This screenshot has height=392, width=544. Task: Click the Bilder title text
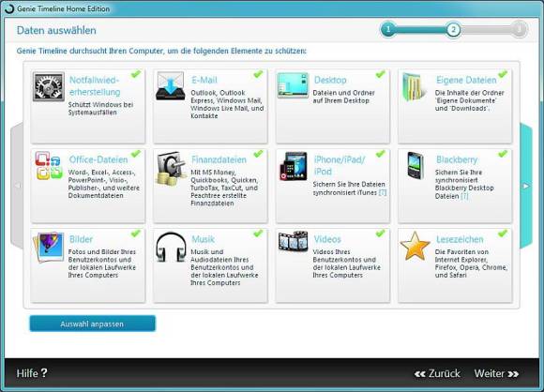click(81, 239)
